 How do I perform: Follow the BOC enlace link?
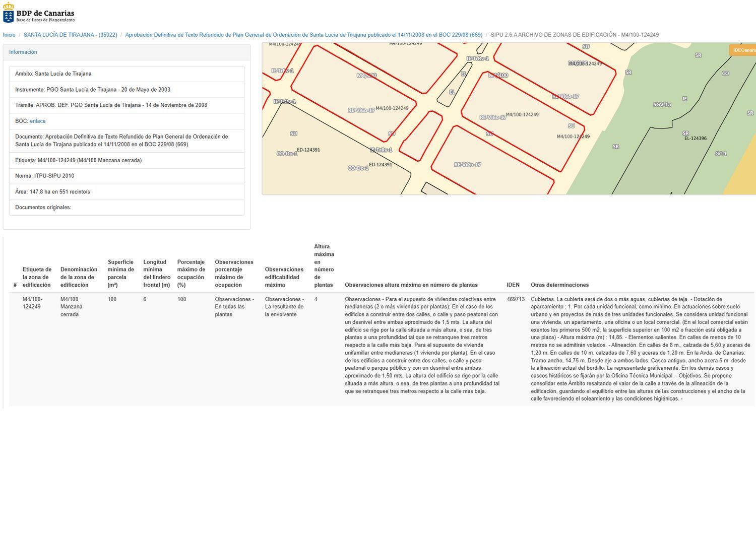[x=37, y=121]
